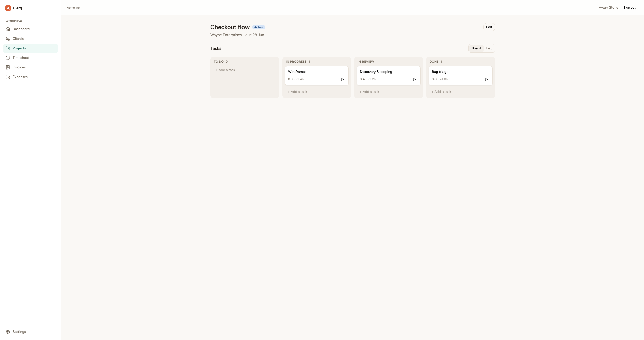Click the Clients people icon

click(8, 39)
